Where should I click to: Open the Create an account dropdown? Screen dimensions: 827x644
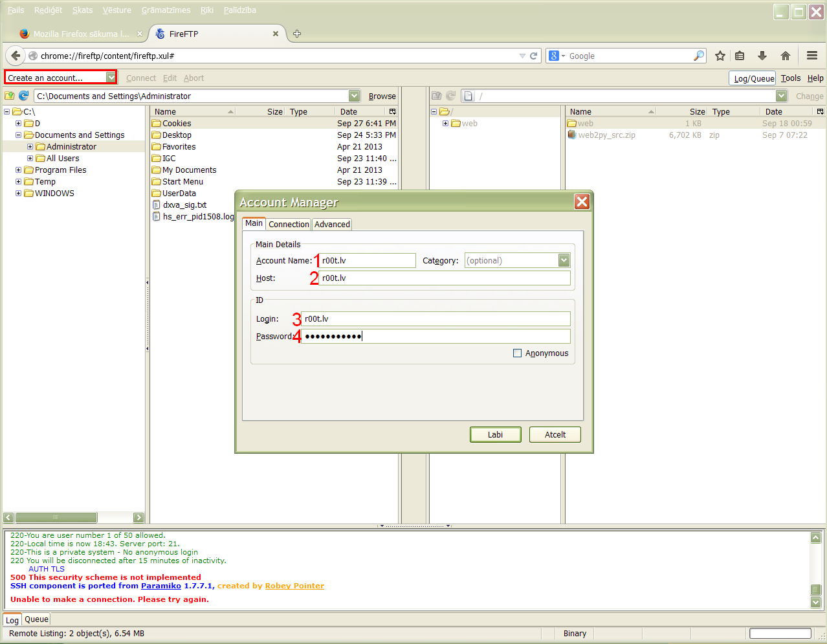point(111,78)
